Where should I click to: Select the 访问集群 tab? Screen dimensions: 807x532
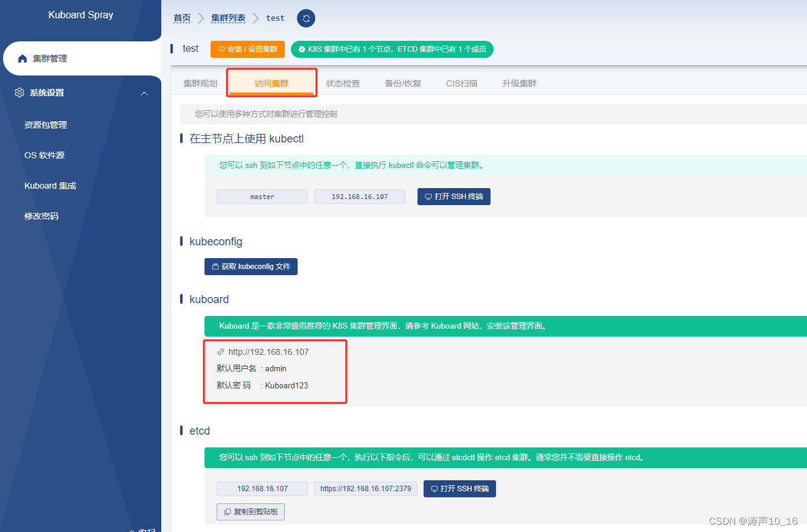click(x=271, y=83)
